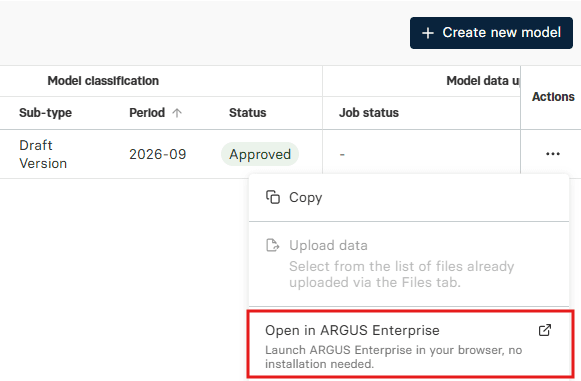Select the 2026-09 period cell
Viewport: 581px width, 381px height.
click(x=157, y=154)
